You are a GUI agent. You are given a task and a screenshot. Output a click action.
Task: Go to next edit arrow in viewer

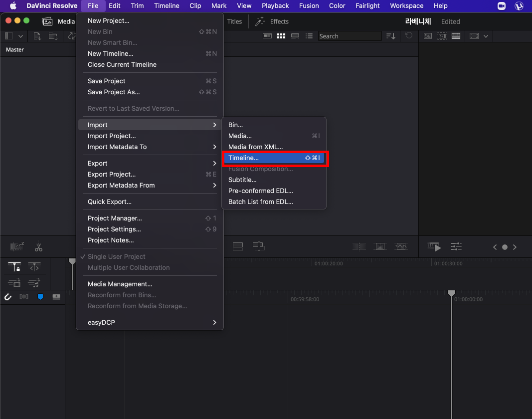515,247
